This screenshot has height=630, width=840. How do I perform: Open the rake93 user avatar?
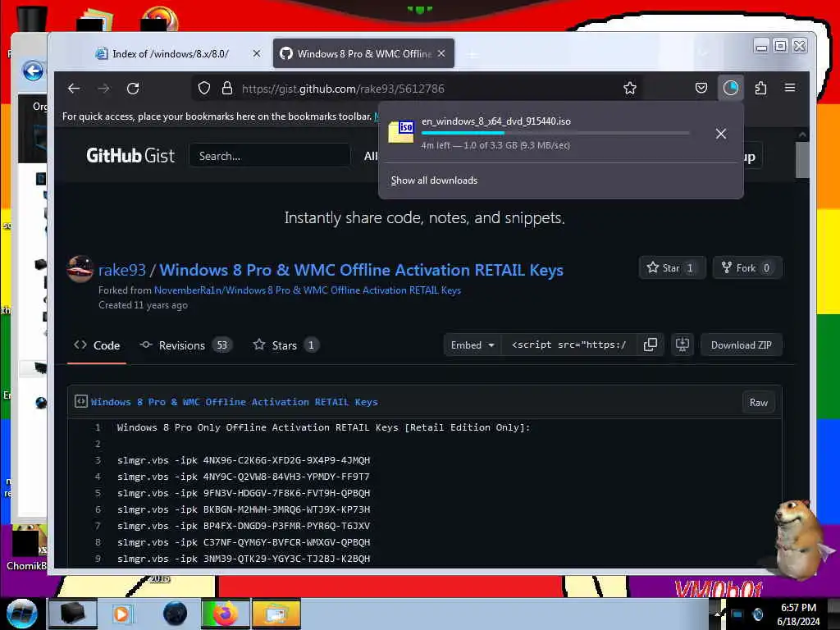tap(80, 269)
